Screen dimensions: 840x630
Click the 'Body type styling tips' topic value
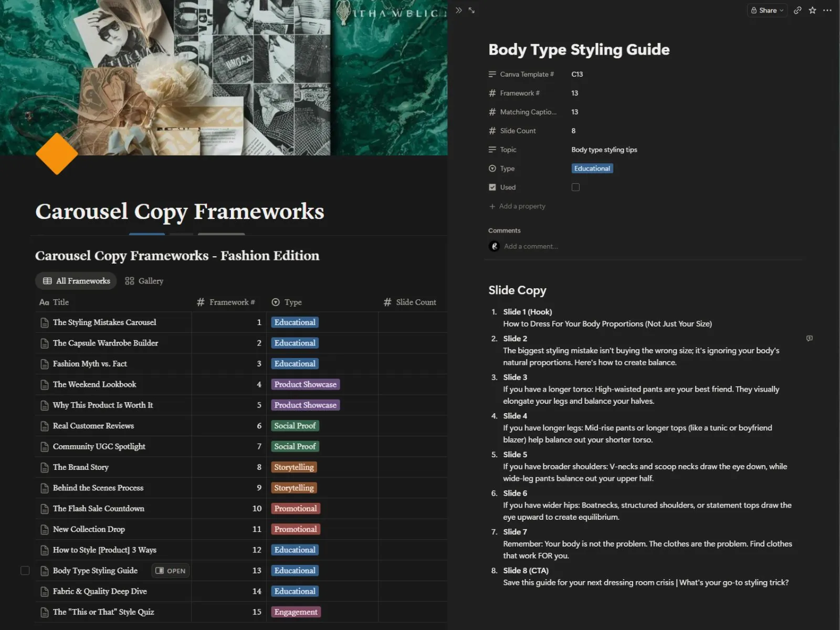tap(604, 150)
